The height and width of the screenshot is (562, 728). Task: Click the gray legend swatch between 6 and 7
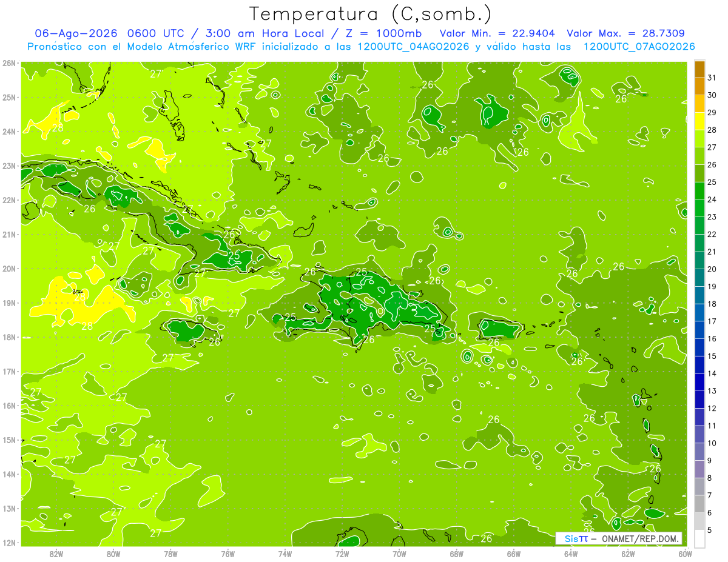pyautogui.click(x=699, y=503)
